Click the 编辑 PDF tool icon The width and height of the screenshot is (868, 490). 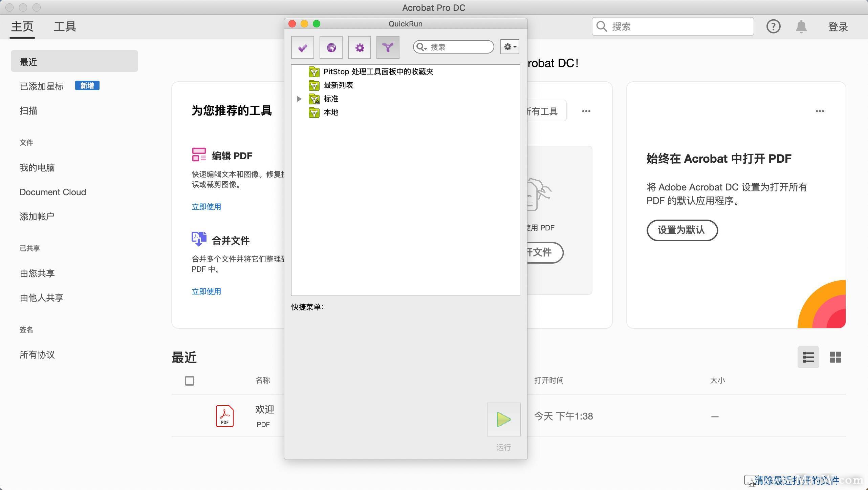click(x=199, y=155)
